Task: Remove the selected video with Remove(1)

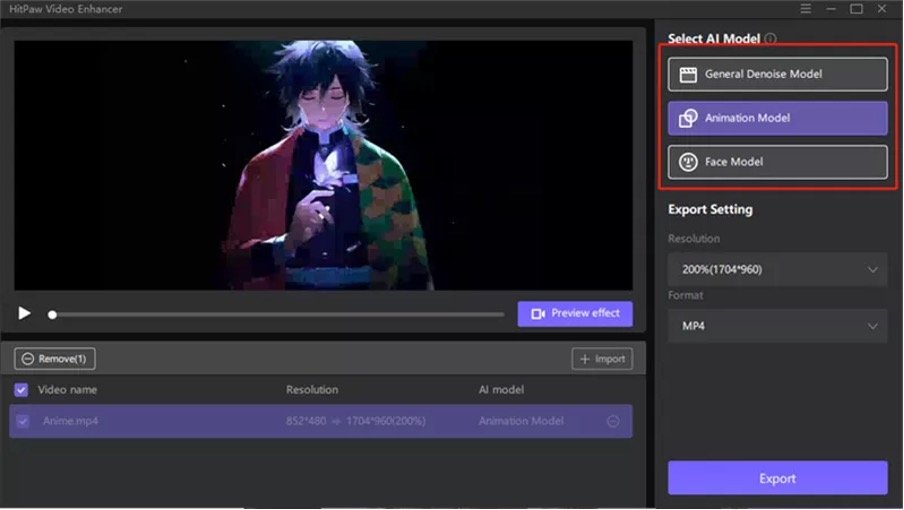Action: click(x=55, y=358)
